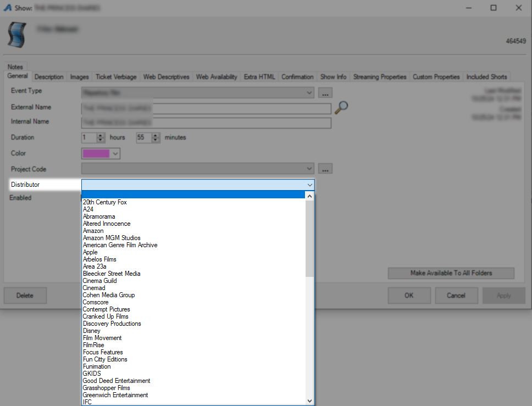The height and width of the screenshot is (406, 532).
Task: Choose Amazon MGM Studios
Action: click(x=193, y=238)
